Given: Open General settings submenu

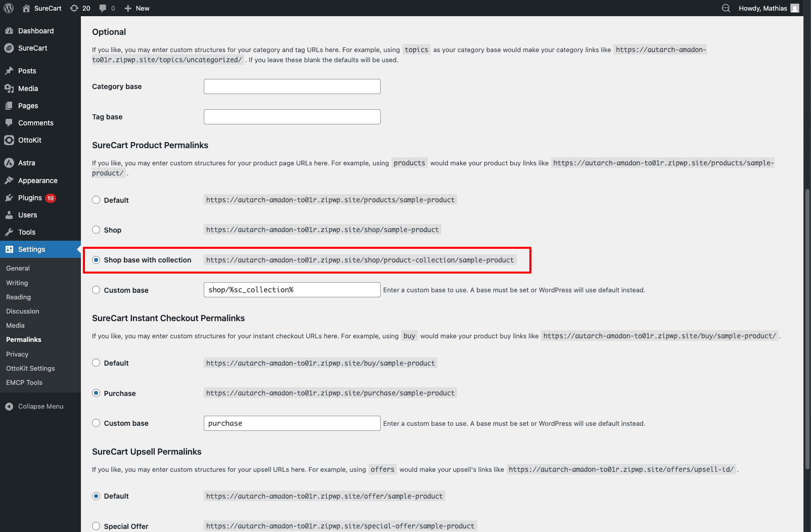Looking at the screenshot, I should [x=18, y=269].
